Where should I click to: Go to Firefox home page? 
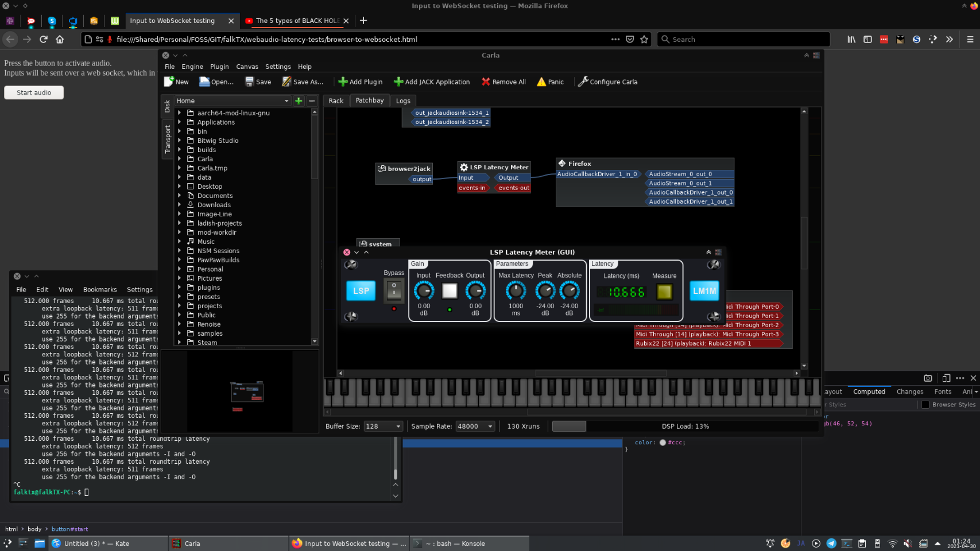click(60, 39)
